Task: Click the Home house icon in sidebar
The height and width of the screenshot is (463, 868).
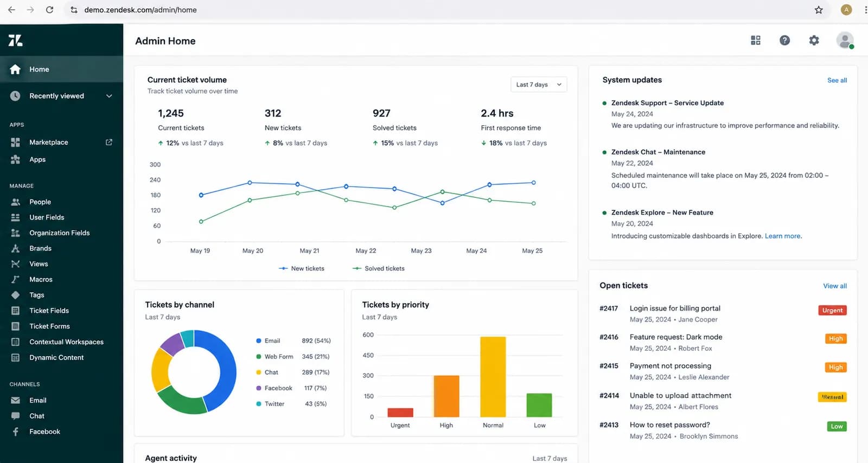Action: 15,69
